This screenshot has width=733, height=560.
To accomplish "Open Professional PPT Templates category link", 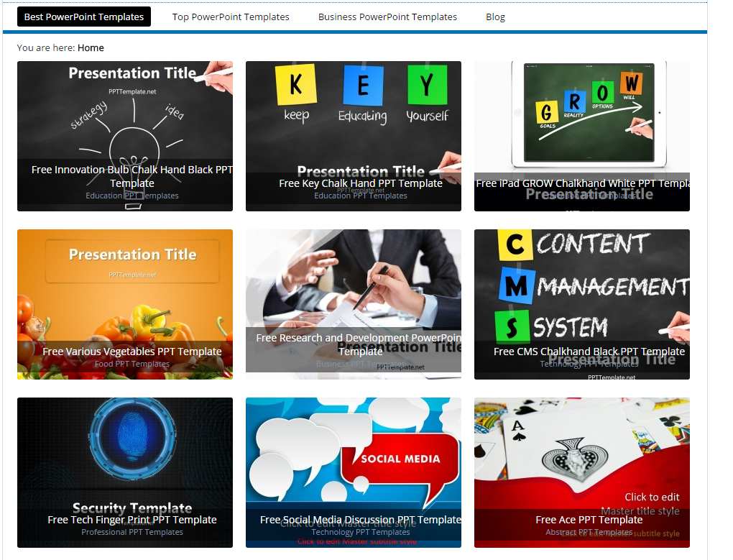I will (132, 532).
